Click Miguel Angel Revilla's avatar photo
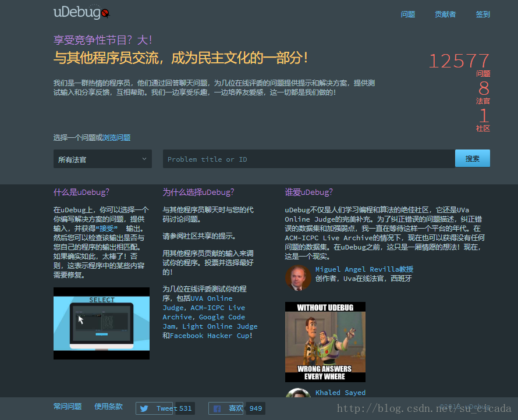This screenshot has height=420, width=518. click(298, 277)
